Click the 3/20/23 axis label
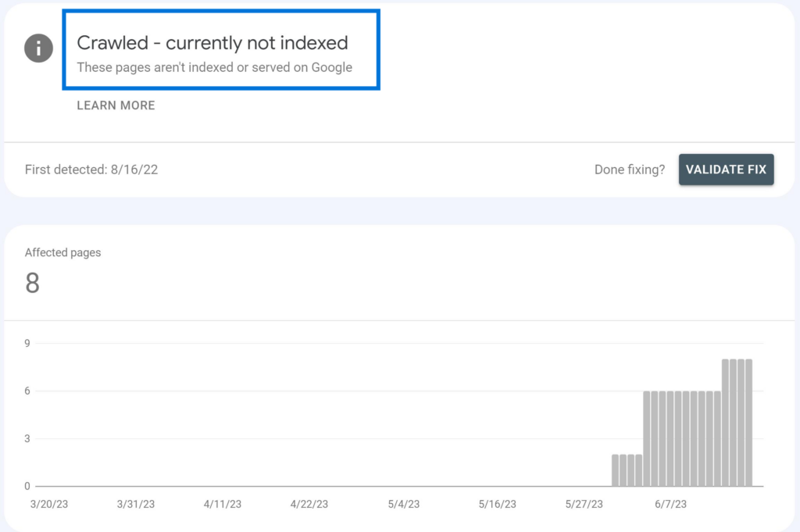Viewport: 800px width, 532px height. pyautogui.click(x=49, y=505)
